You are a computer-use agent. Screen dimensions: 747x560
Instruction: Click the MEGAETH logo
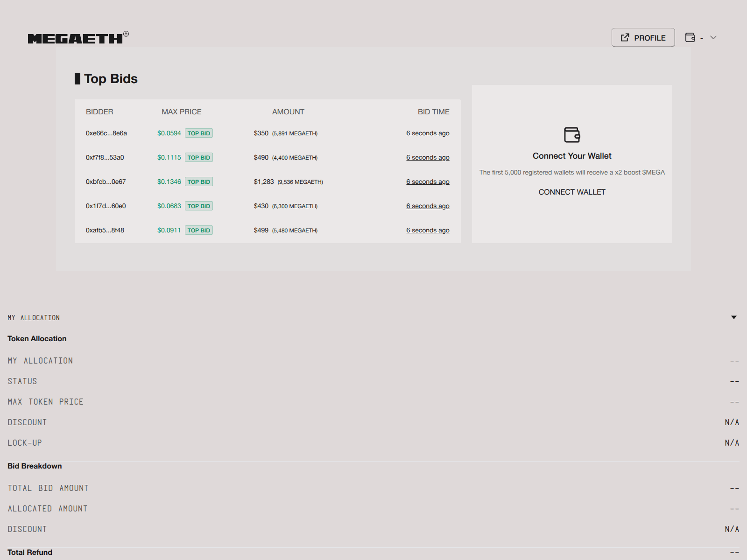pyautogui.click(x=78, y=38)
